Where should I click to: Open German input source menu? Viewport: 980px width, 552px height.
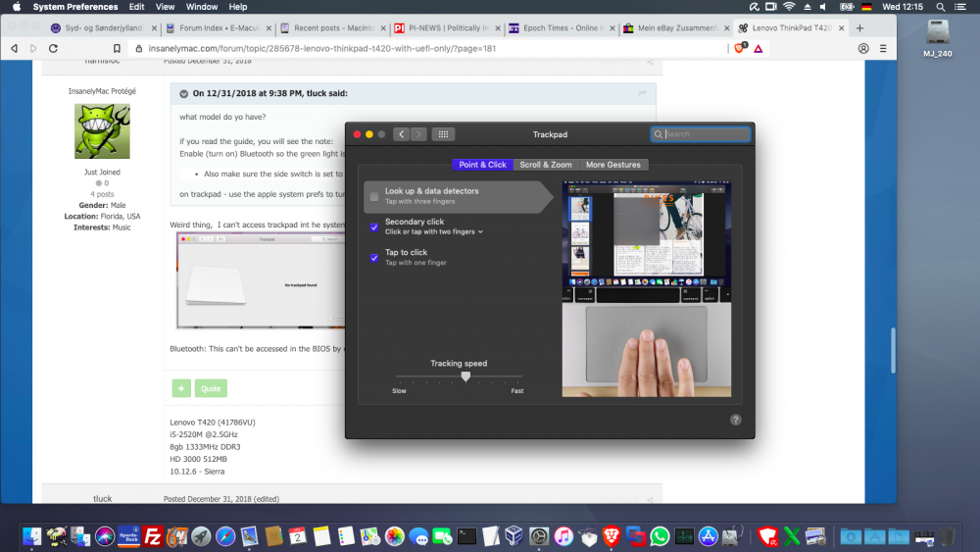click(866, 7)
